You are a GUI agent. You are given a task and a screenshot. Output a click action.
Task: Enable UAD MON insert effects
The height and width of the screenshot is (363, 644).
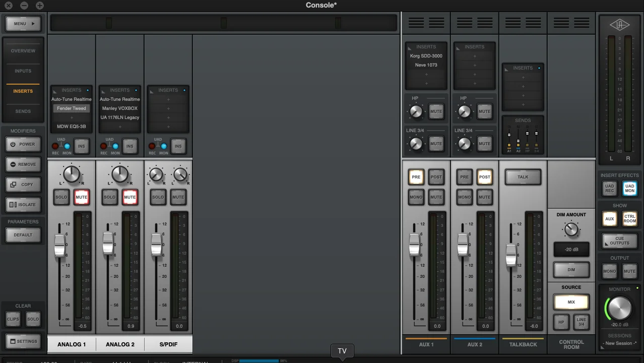(x=630, y=189)
